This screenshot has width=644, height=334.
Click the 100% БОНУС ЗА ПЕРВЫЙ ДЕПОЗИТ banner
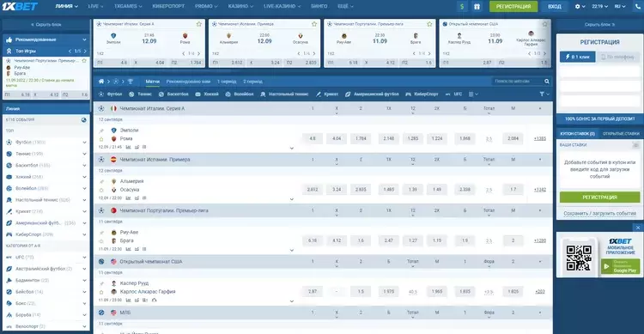pos(599,118)
